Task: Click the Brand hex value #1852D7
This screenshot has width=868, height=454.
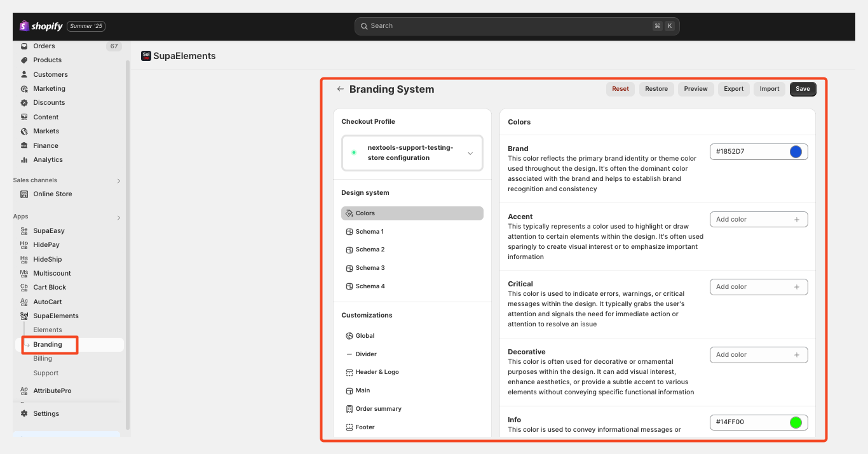Action: tap(730, 152)
